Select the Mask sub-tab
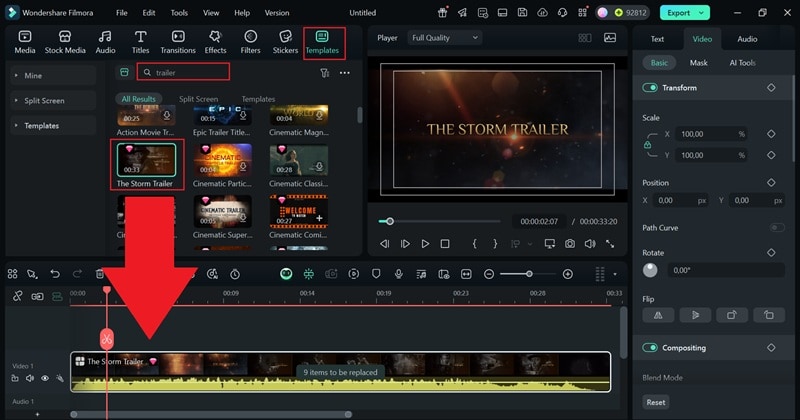The width and height of the screenshot is (800, 420). coord(698,63)
